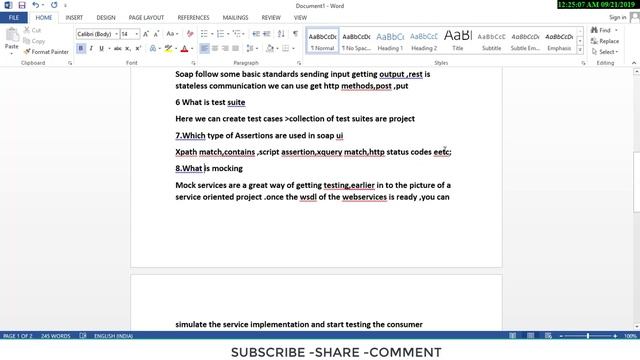Apply the Normal style

tap(322, 41)
